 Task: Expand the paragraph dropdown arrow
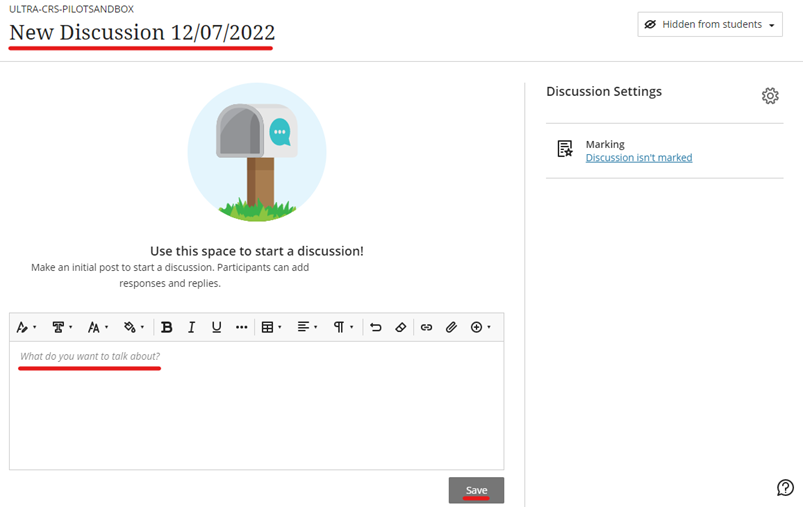351,327
